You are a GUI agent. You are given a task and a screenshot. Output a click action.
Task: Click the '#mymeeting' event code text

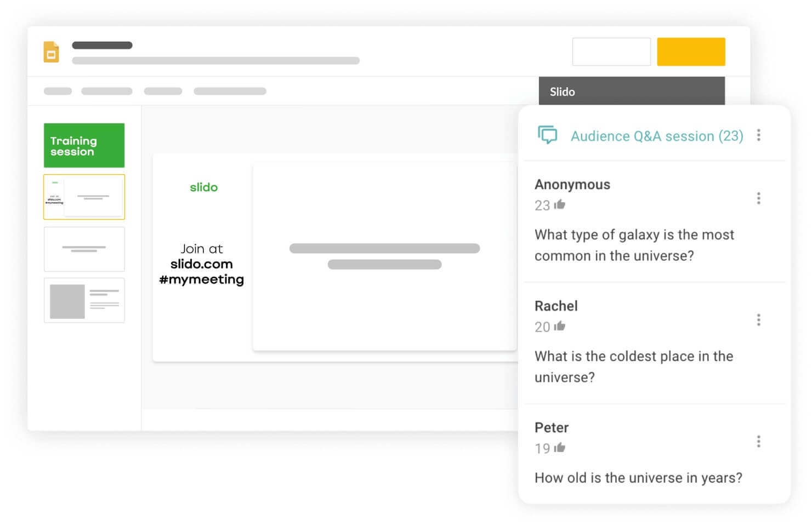click(201, 279)
